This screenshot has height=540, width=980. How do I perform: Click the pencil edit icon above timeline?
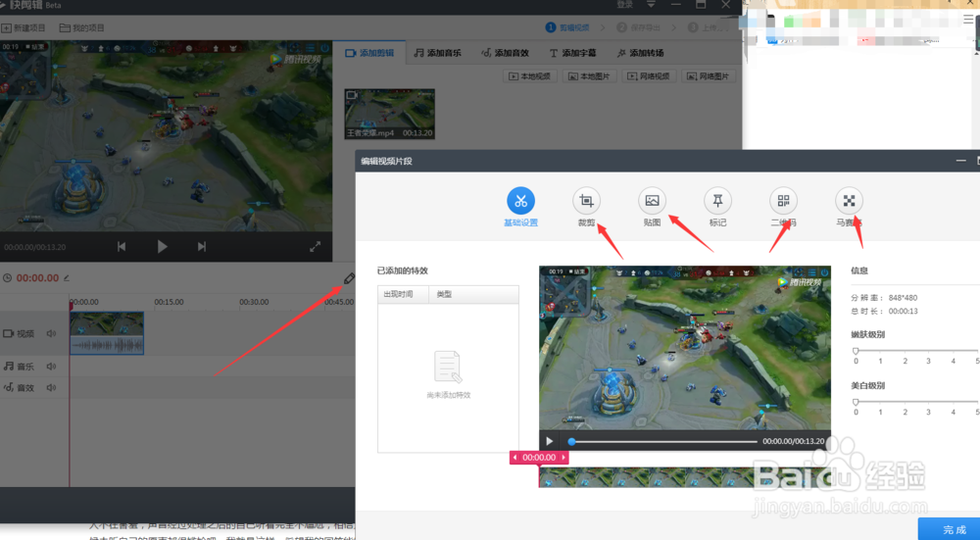349,278
